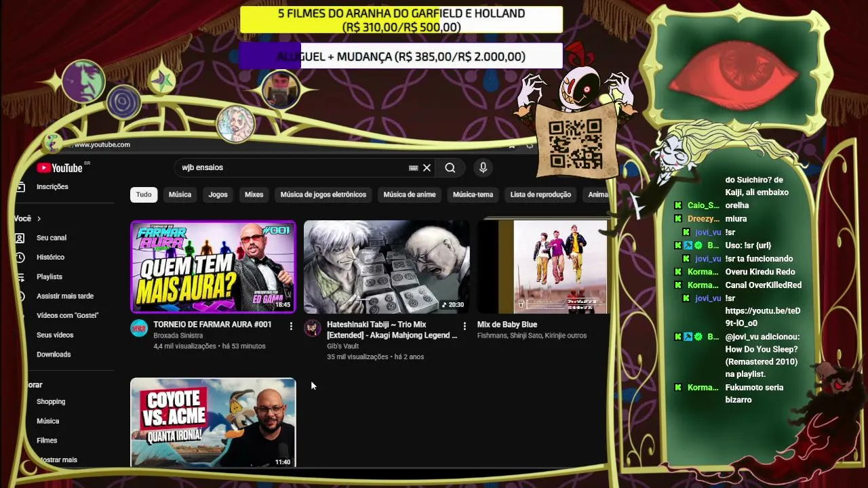
Task: Open Seus vídeos in the sidebar
Action: (55, 335)
